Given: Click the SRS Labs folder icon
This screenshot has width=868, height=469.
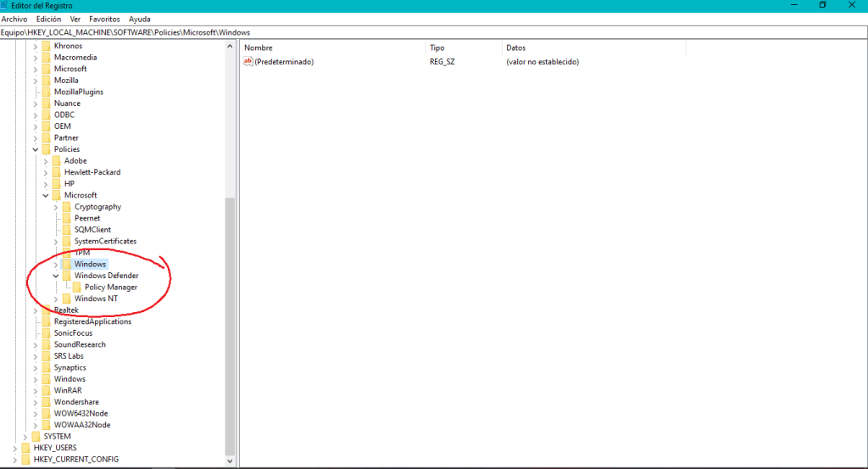Looking at the screenshot, I should point(46,356).
